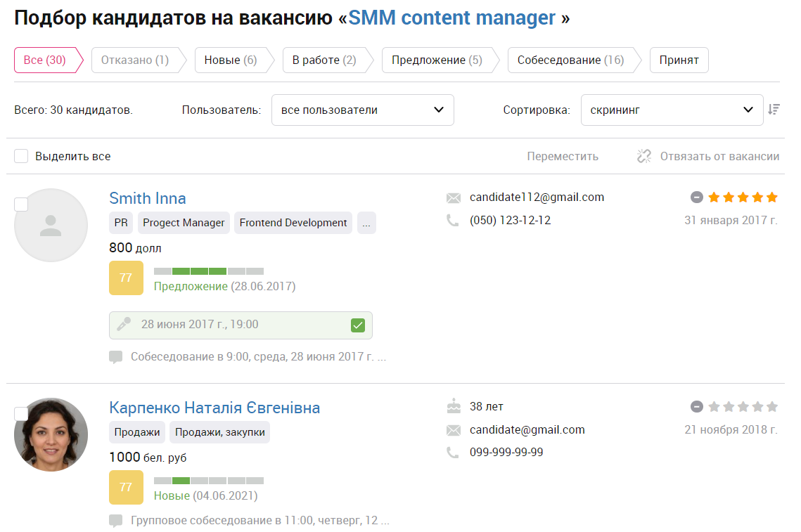Open the Пользователь dropdown showing все пользователи

point(363,110)
